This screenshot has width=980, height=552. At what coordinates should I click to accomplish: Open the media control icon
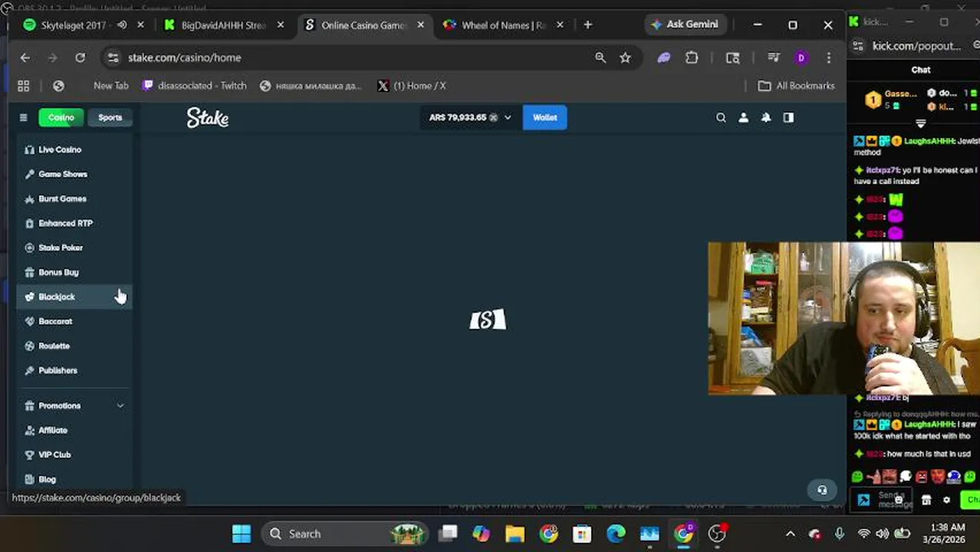pos(773,58)
